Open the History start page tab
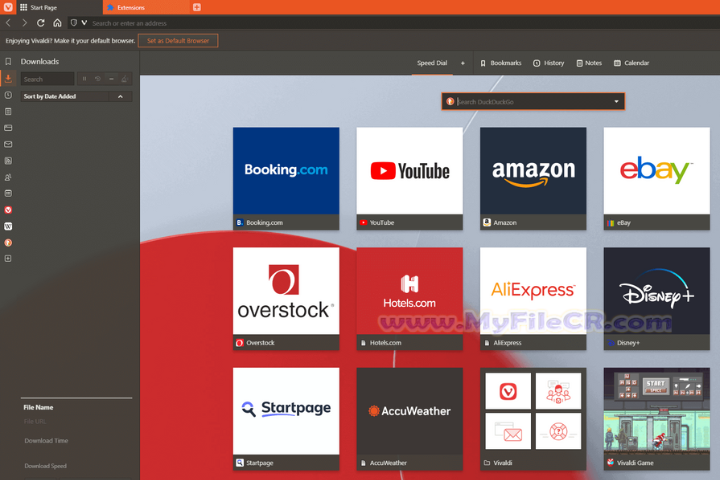 pos(549,63)
